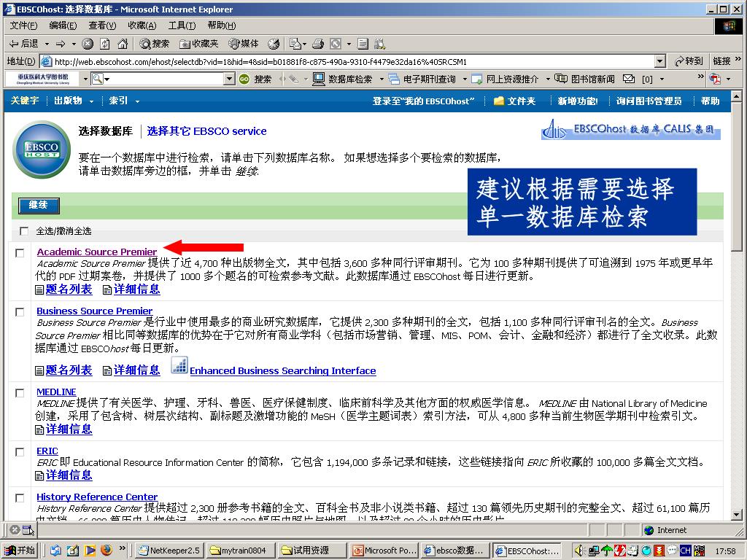Image resolution: width=747 pixels, height=560 pixels.
Task: Click the Windows 开始 Start button
Action: [x=20, y=551]
